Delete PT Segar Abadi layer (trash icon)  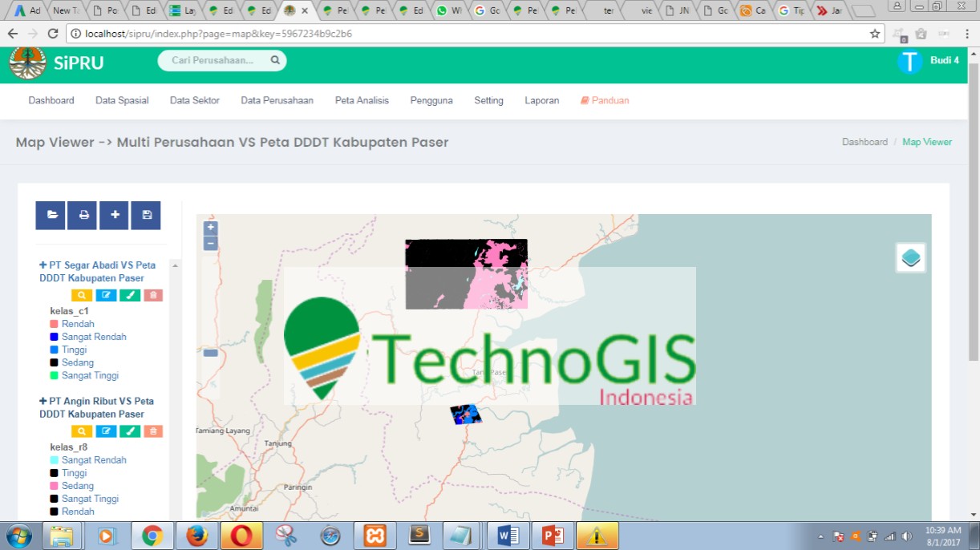[153, 295]
